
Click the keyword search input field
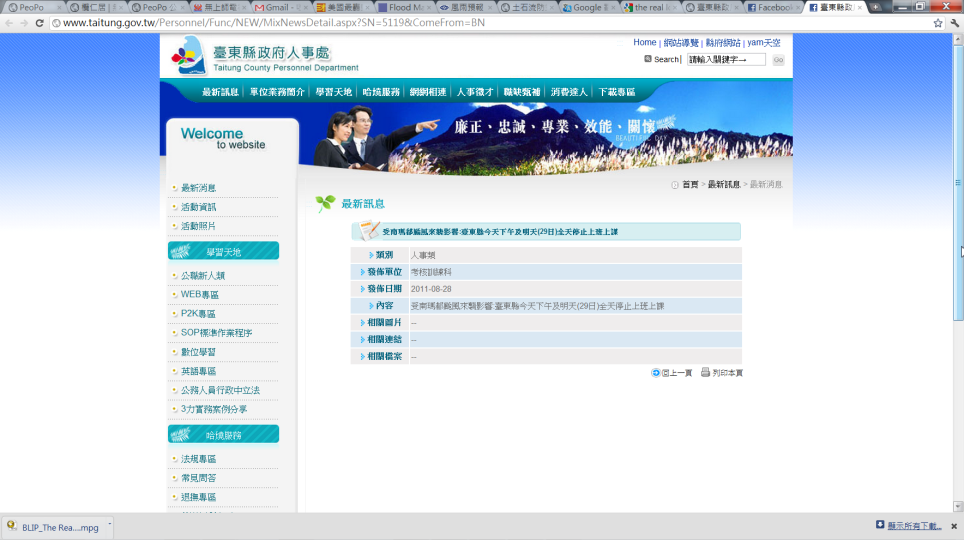pos(725,60)
